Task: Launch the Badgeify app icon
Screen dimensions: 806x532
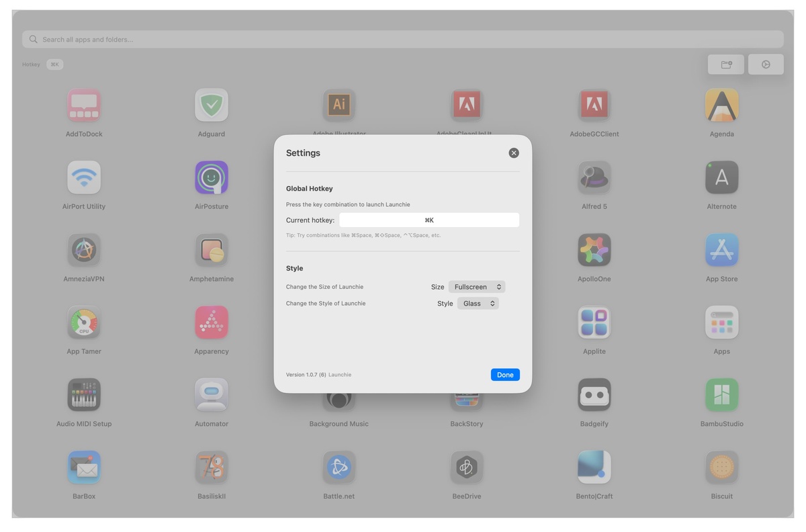Action: point(594,396)
